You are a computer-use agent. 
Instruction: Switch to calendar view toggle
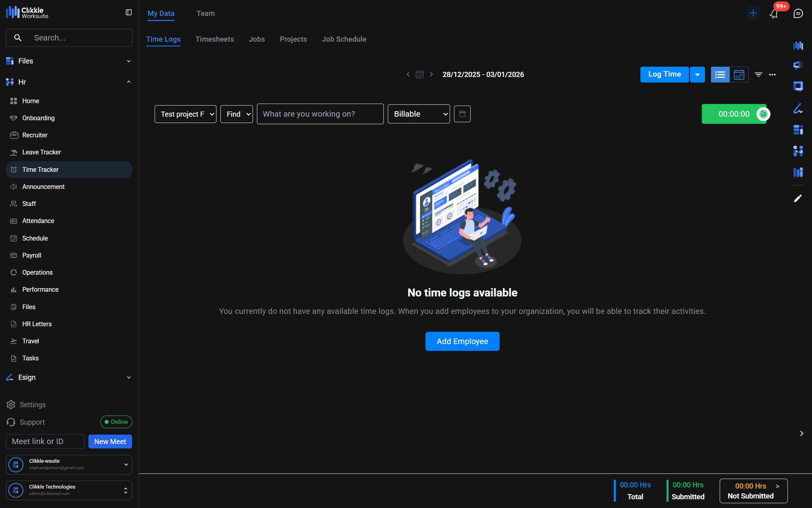739,75
